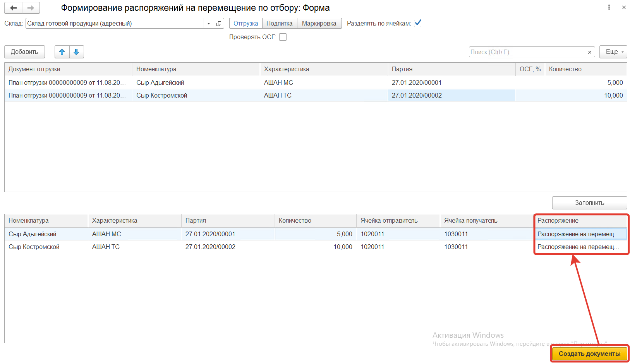
Task: Move row down with blue arrow
Action: 77,52
